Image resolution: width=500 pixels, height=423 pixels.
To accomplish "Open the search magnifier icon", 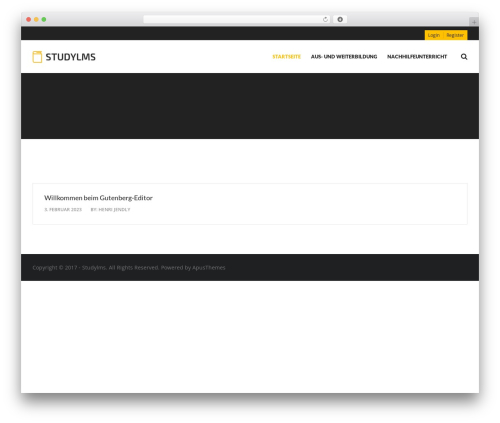I will click(x=464, y=57).
